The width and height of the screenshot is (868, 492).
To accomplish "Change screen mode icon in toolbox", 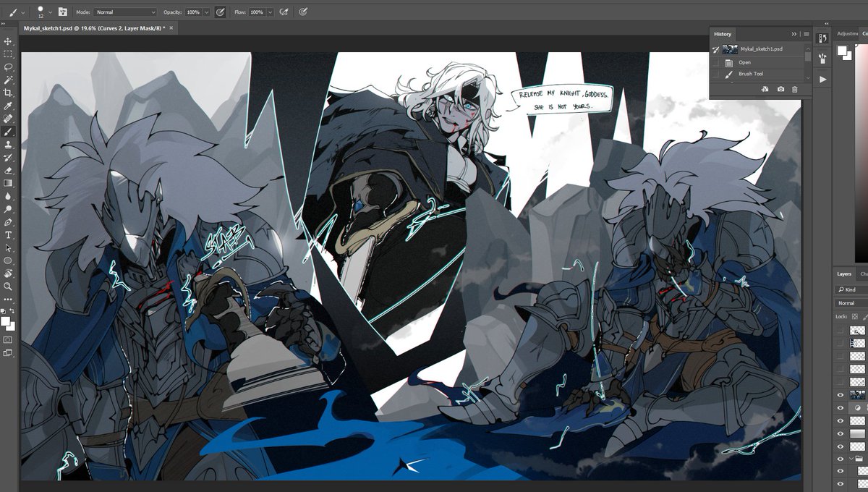I will click(x=8, y=353).
